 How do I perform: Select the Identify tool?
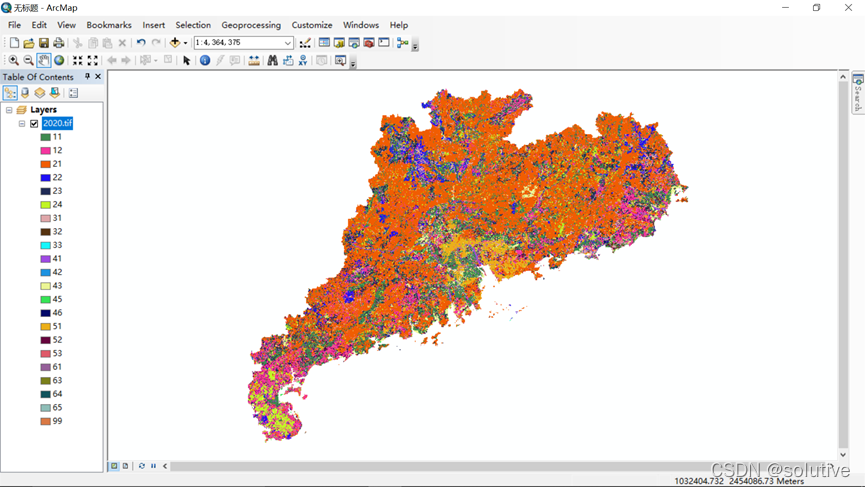click(205, 61)
